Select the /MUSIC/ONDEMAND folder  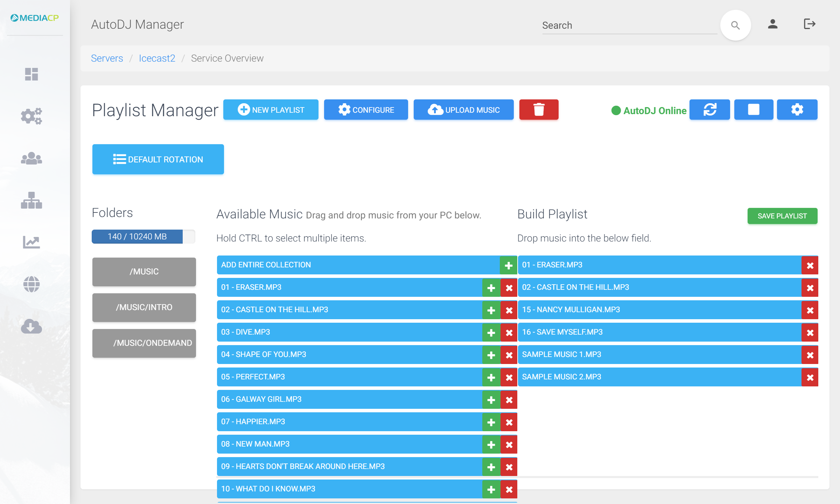[144, 343]
